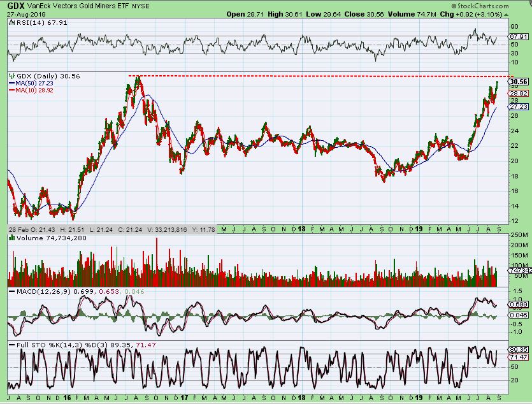Select the Full STO legend line marker
This screenshot has width=532, height=404.
[x=11, y=345]
